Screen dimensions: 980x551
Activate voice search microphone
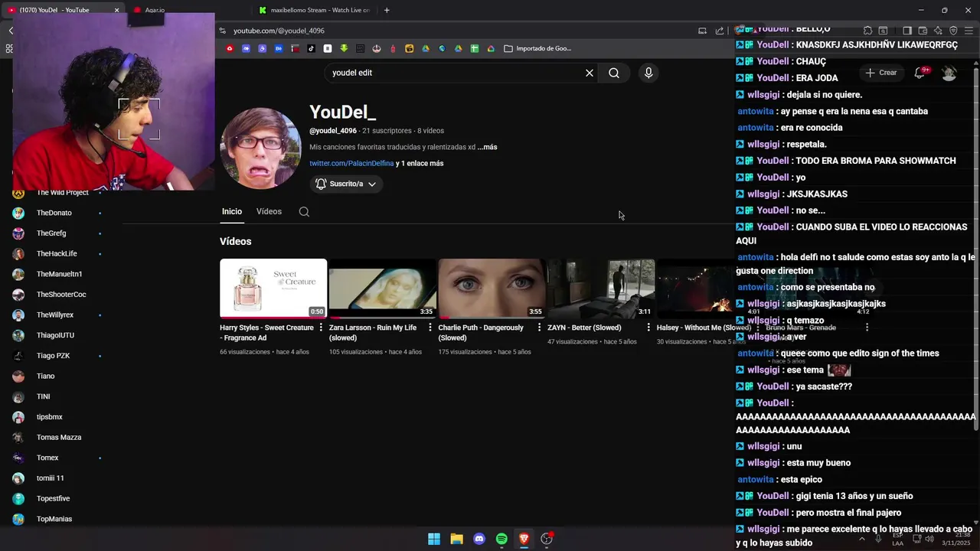(648, 73)
